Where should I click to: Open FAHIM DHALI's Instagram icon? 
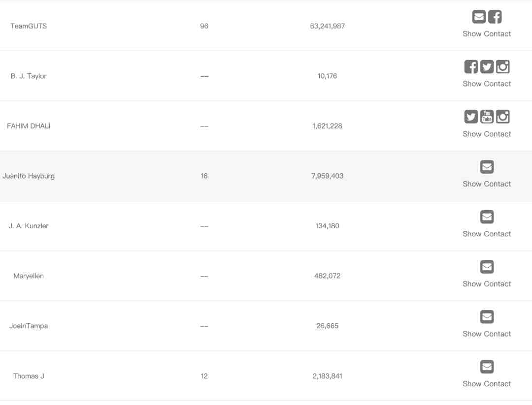tap(503, 117)
